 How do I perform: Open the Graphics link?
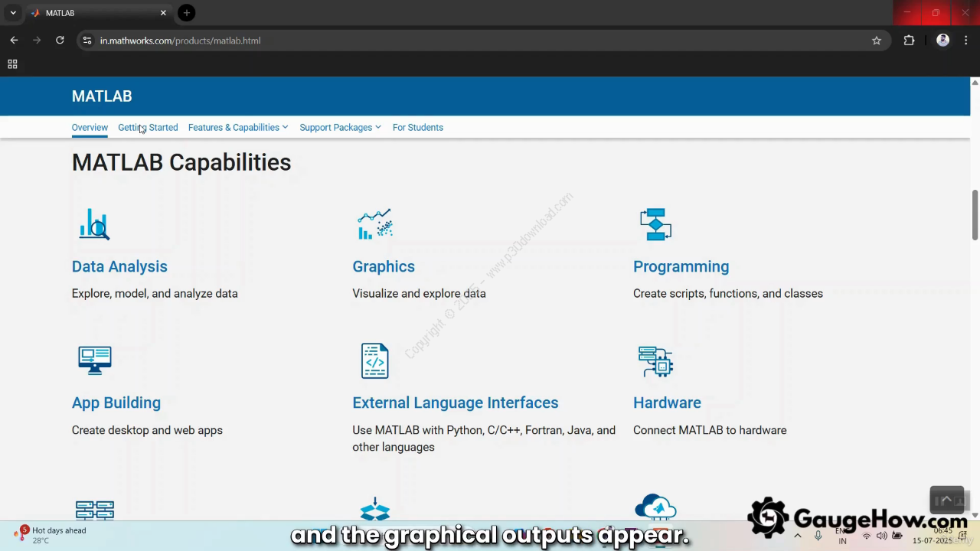[x=384, y=266]
